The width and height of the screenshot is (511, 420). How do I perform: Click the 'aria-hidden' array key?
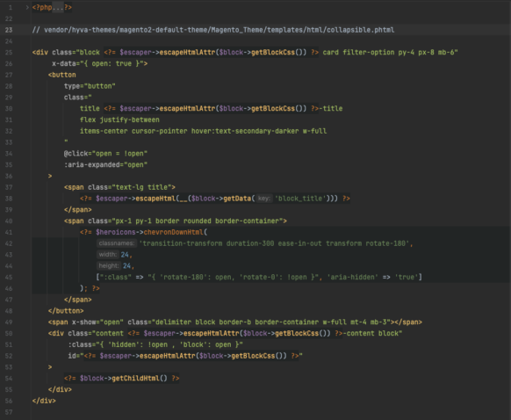353,277
